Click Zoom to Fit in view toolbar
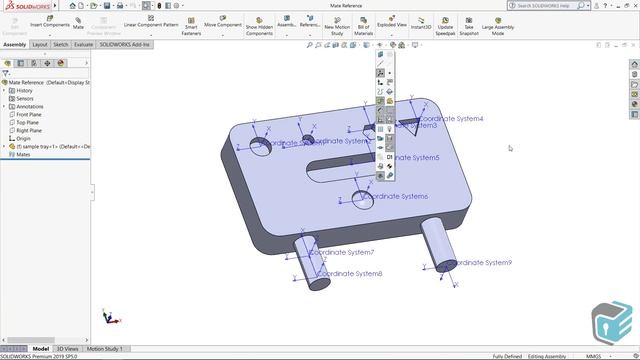Screen dimensions: 640x360 pyautogui.click(x=309, y=45)
